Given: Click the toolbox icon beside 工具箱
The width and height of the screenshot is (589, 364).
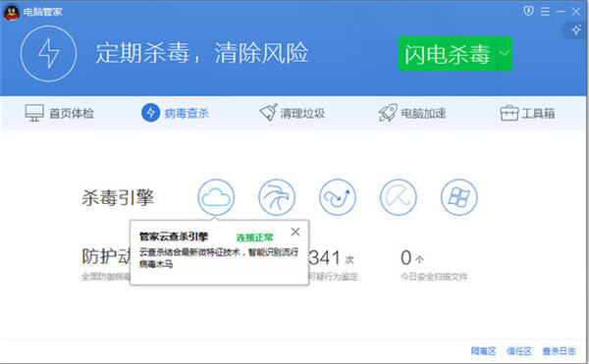Looking at the screenshot, I should click(509, 113).
